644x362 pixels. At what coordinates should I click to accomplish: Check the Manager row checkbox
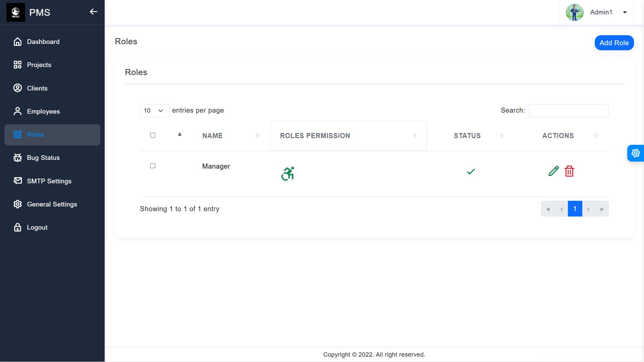tap(153, 166)
